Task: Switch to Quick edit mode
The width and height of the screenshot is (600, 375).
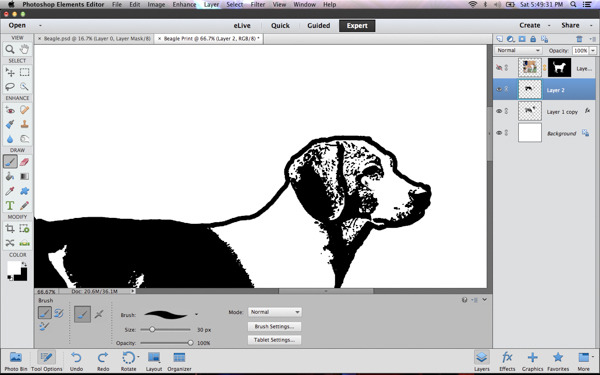Action: click(x=280, y=26)
